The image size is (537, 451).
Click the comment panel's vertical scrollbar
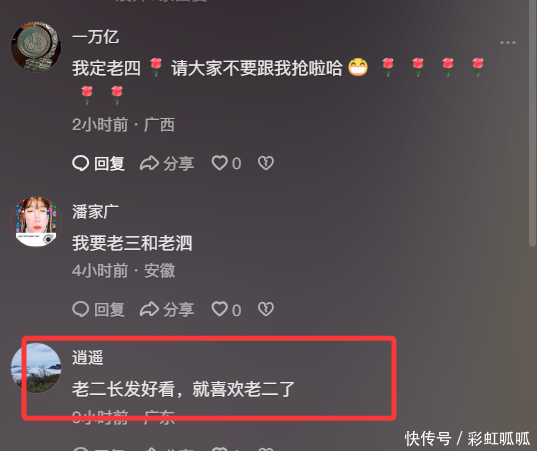tap(532, 123)
